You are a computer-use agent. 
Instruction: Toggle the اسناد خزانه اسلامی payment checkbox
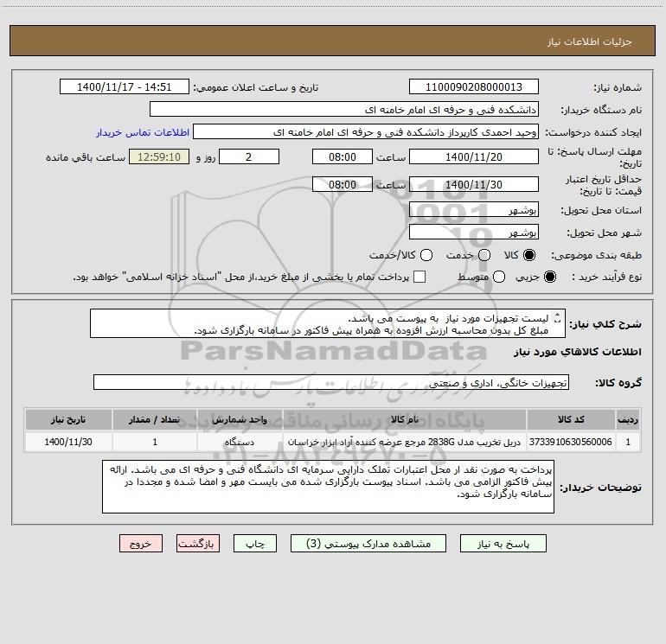pos(419,277)
